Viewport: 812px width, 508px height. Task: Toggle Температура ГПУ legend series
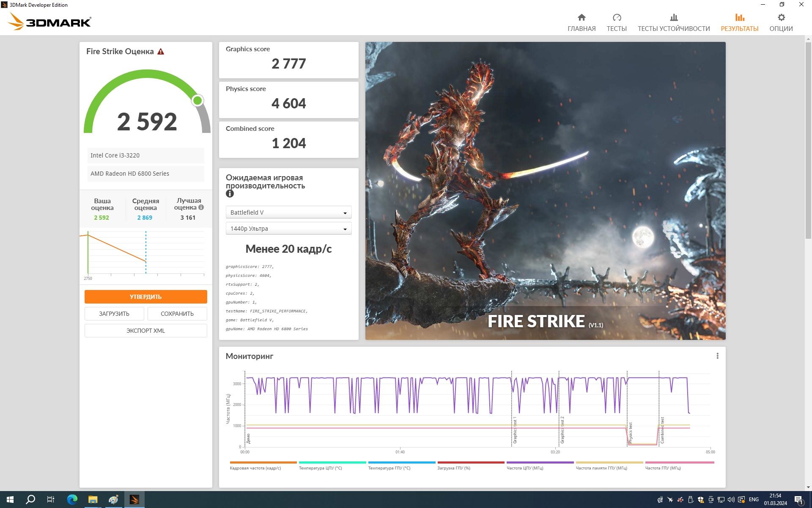402,466
